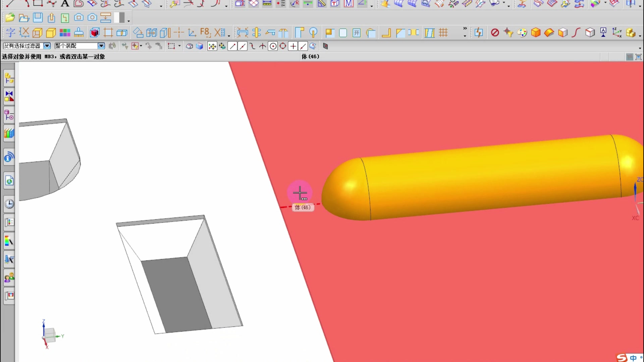Open the 整个装配 selection scope dropdown
Screen dimensions: 644x362
click(x=101, y=46)
